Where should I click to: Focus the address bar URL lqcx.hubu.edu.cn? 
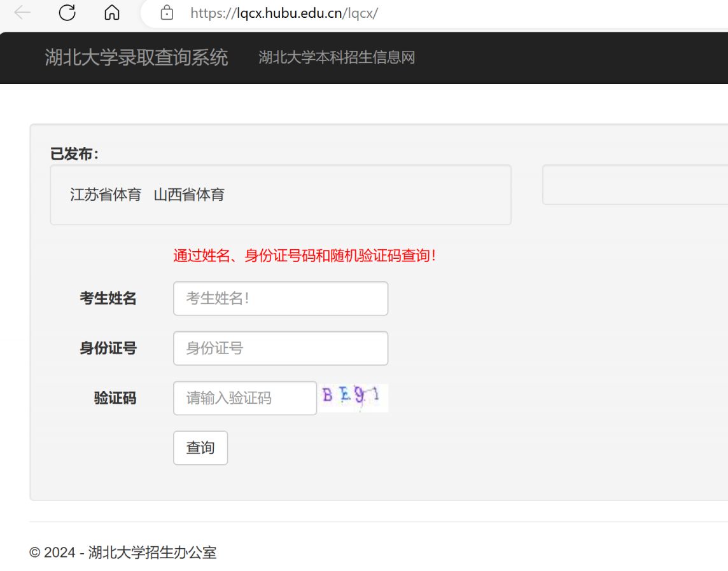point(284,13)
